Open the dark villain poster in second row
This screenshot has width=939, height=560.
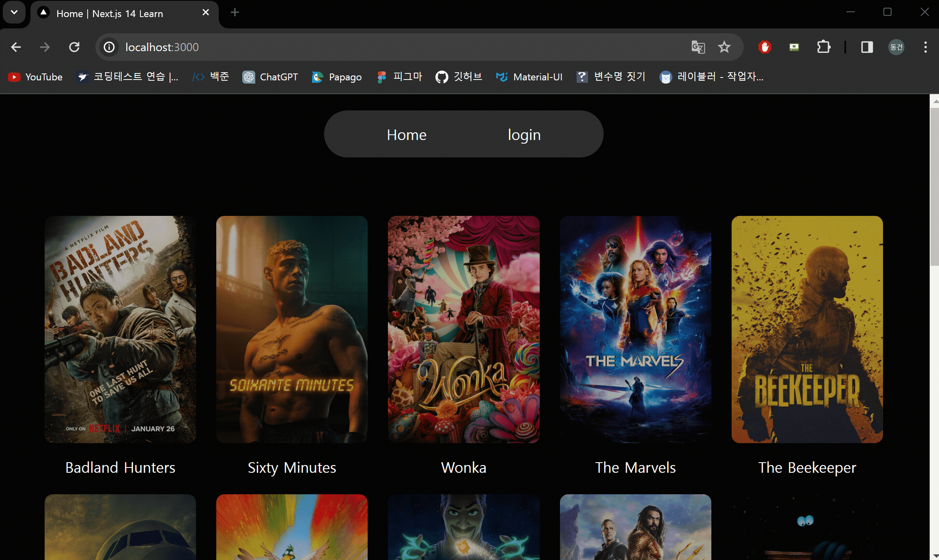464,527
